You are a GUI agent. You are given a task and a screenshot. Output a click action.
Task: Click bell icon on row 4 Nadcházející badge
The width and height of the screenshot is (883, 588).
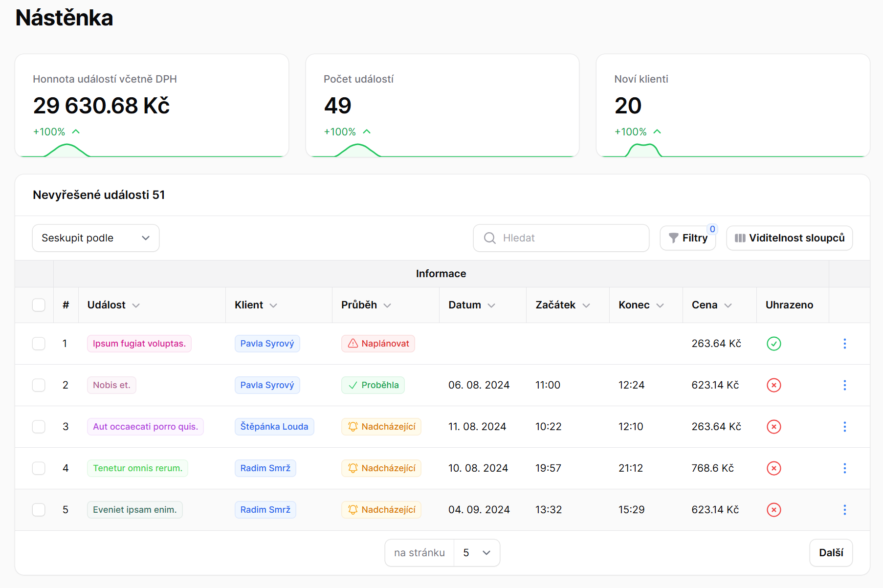[353, 468]
